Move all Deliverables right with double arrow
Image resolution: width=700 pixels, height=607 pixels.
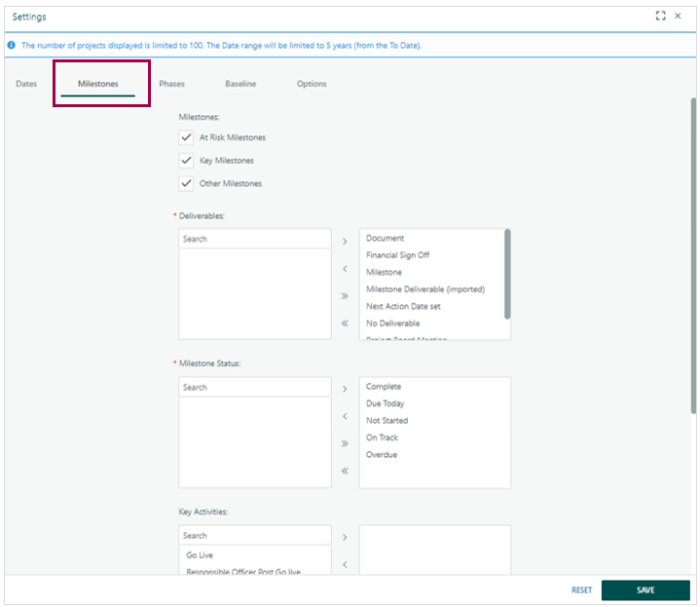click(345, 296)
